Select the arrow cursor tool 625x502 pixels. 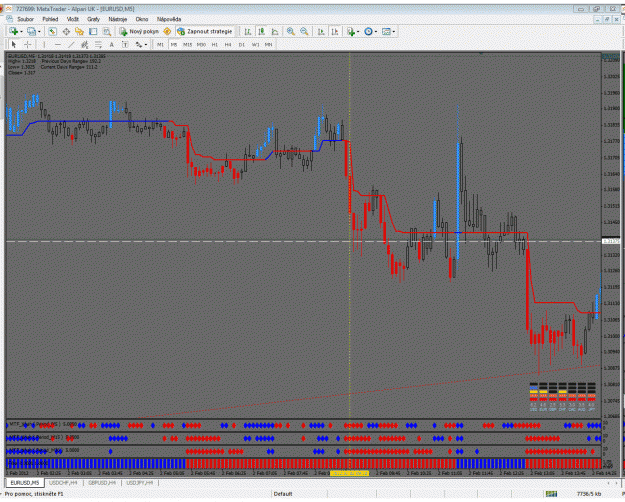[14, 45]
